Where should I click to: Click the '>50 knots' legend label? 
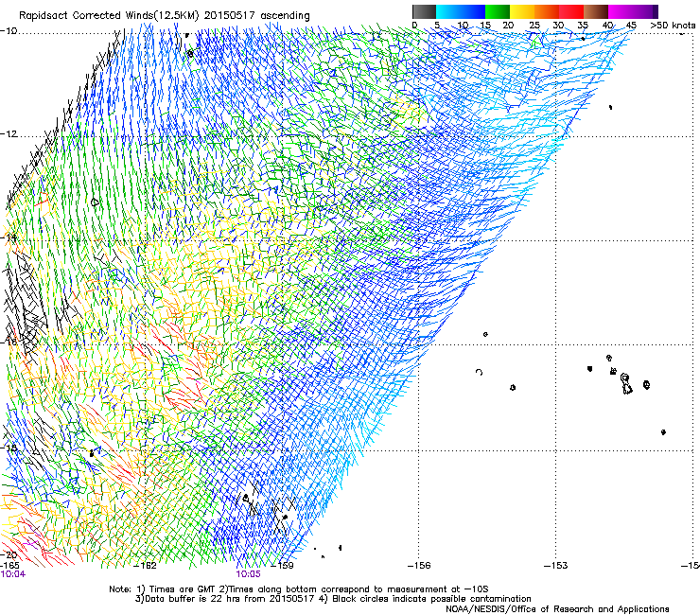673,26
